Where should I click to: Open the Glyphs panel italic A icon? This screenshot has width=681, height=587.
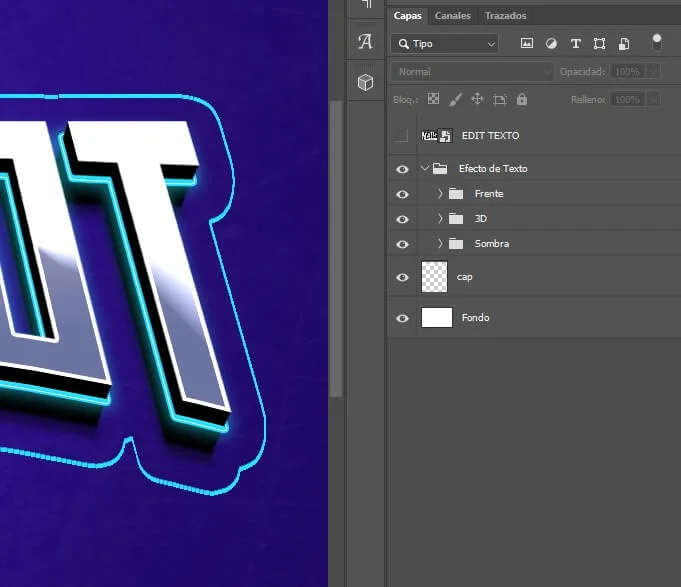365,42
